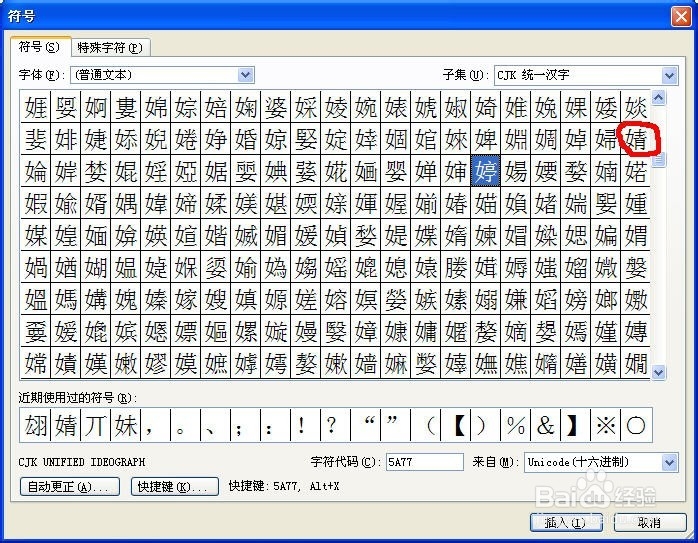Screen dimensions: 698x543
Task: Select the ampersand & in recent symbols
Action: [546, 425]
